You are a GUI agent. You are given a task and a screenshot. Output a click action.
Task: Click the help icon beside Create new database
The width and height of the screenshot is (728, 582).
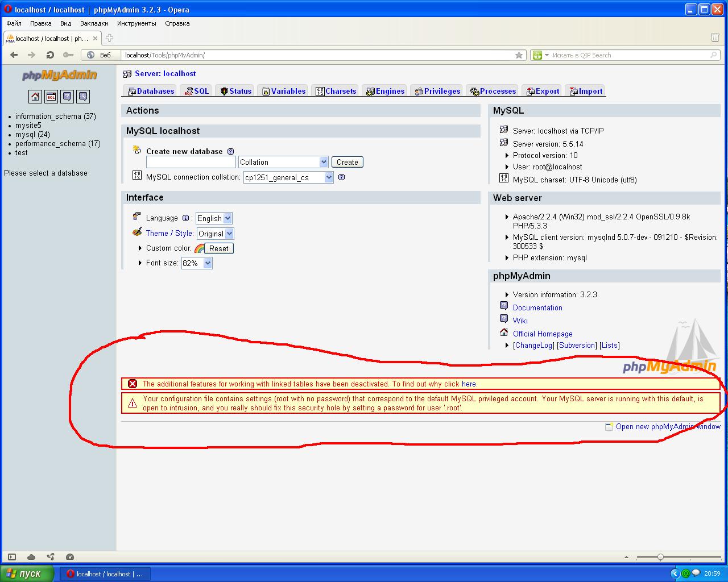pyautogui.click(x=230, y=152)
